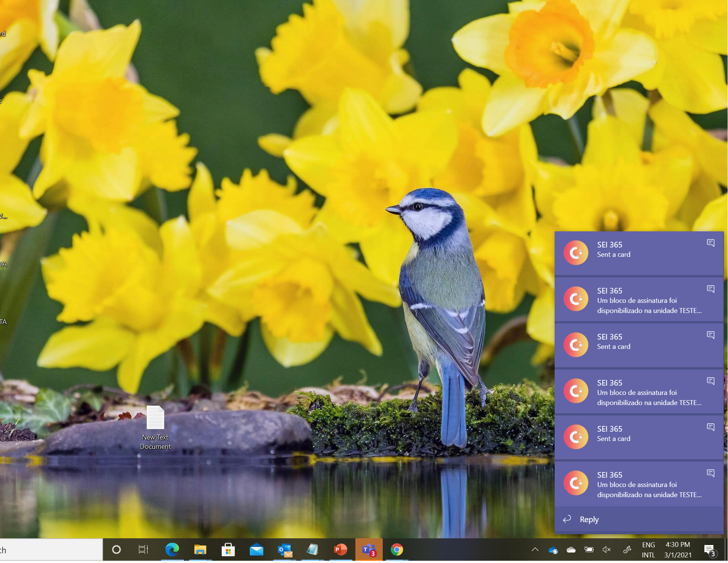Screen dimensions: 728x563
Task: Open Microsoft Edge browser icon
Action: (172, 550)
